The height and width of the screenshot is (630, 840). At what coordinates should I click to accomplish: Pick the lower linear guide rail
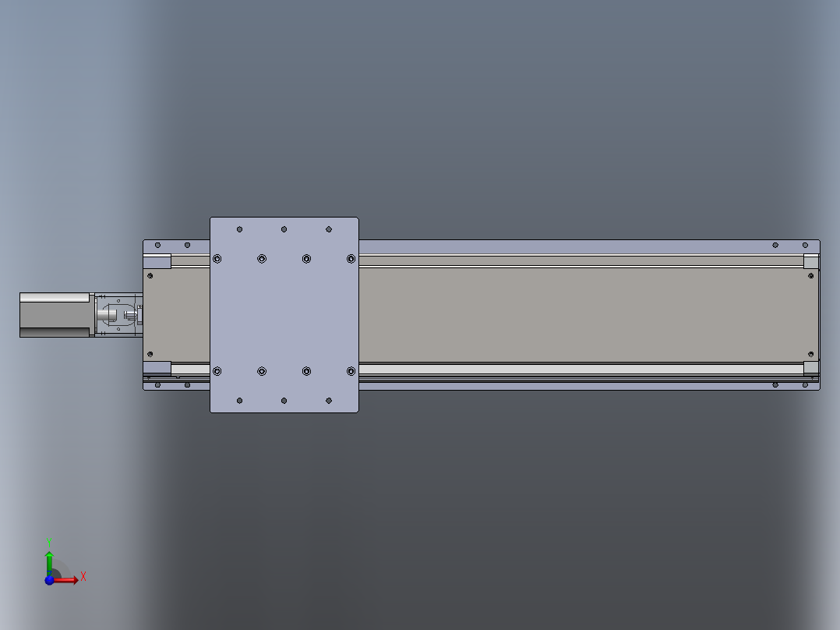coord(581,369)
